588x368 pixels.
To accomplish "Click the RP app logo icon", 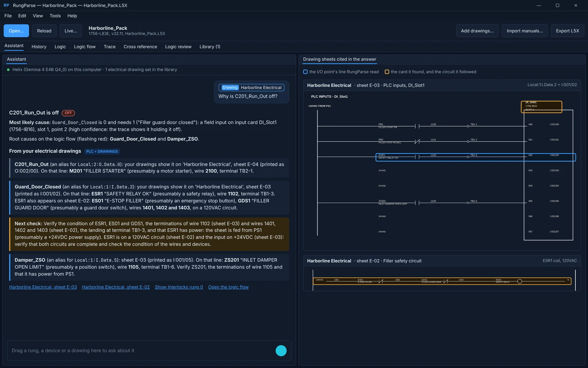I will 6,6.
